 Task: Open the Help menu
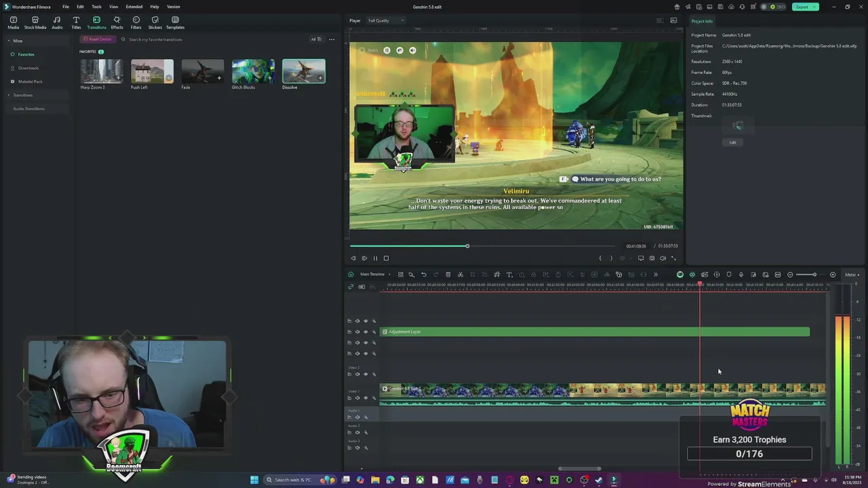point(155,7)
